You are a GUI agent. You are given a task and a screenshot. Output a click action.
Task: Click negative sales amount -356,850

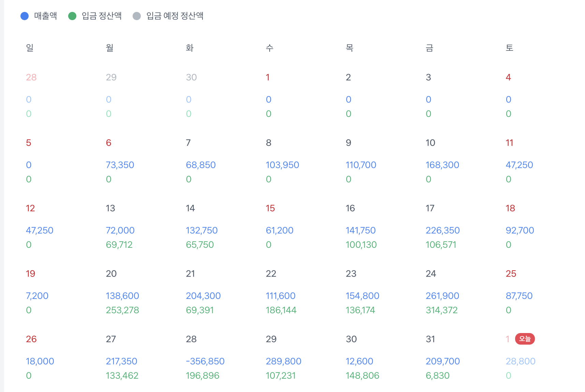click(x=205, y=361)
